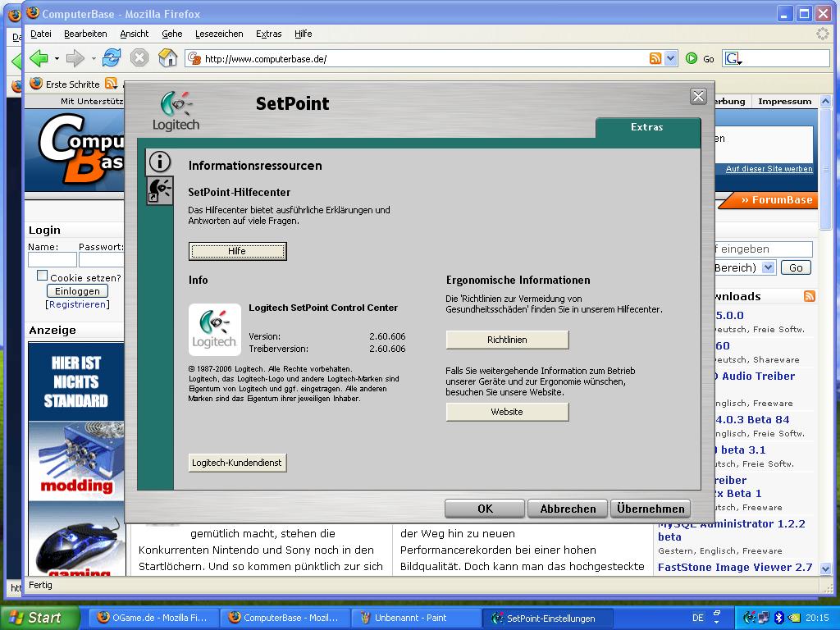Click the Firefox stop loading icon
840x630 pixels.
pos(139,57)
